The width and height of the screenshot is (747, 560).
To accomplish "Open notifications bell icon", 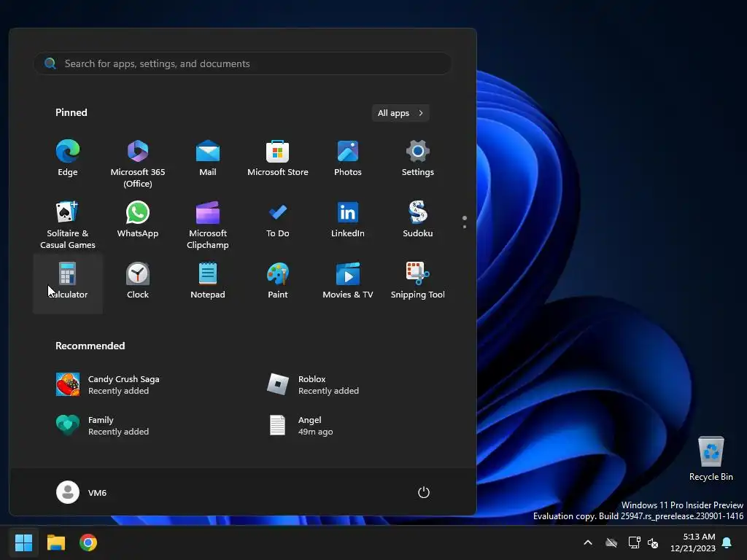I will click(727, 542).
